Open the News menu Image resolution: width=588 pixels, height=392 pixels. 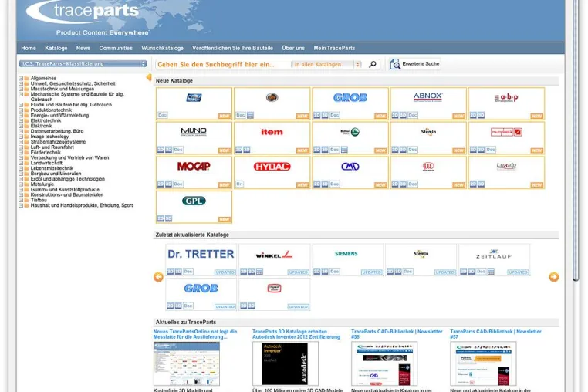click(x=83, y=48)
